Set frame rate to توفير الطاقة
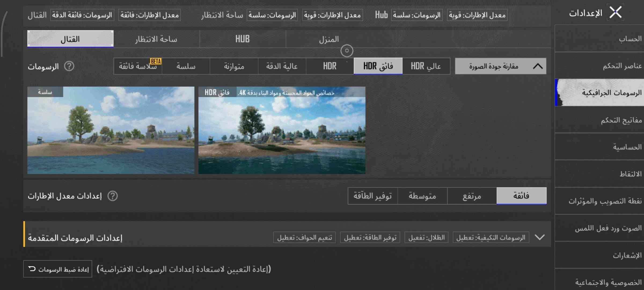The width and height of the screenshot is (644, 290). pos(372,196)
